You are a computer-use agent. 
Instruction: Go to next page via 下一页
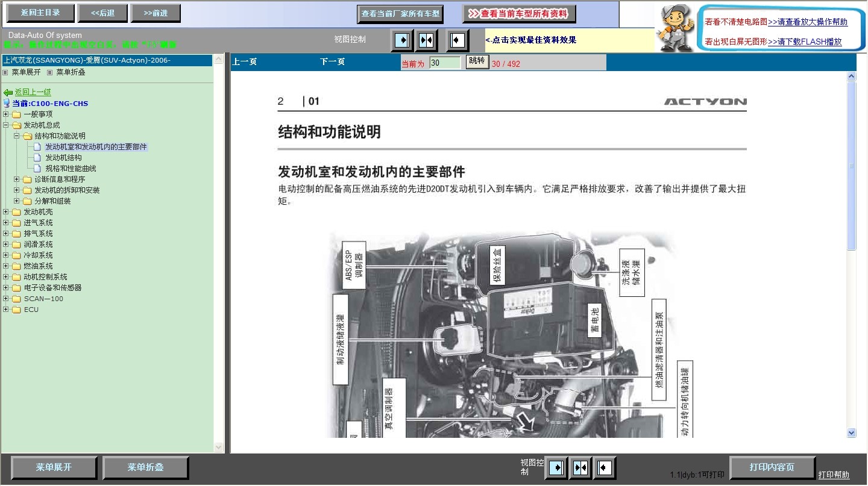pos(332,62)
